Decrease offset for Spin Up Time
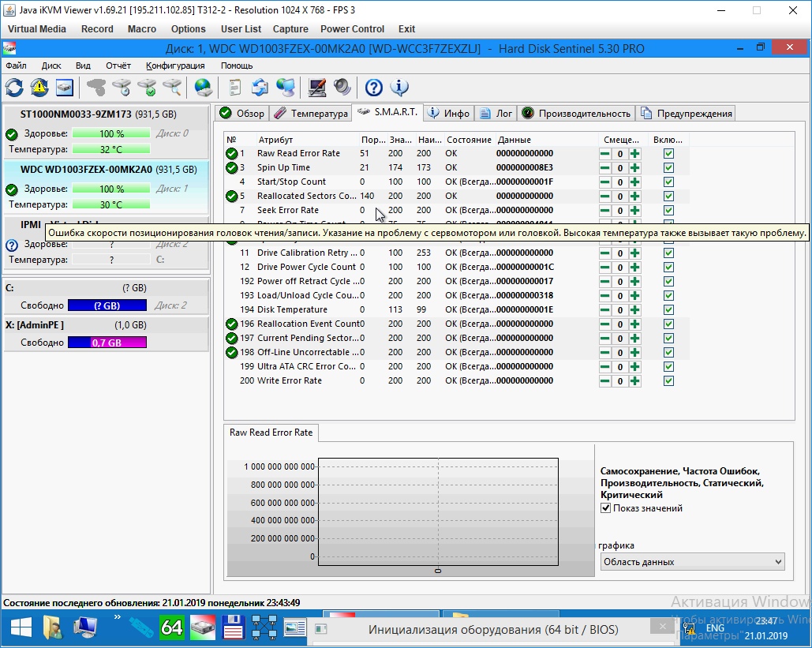Screen dimensions: 812x648 [604, 168]
